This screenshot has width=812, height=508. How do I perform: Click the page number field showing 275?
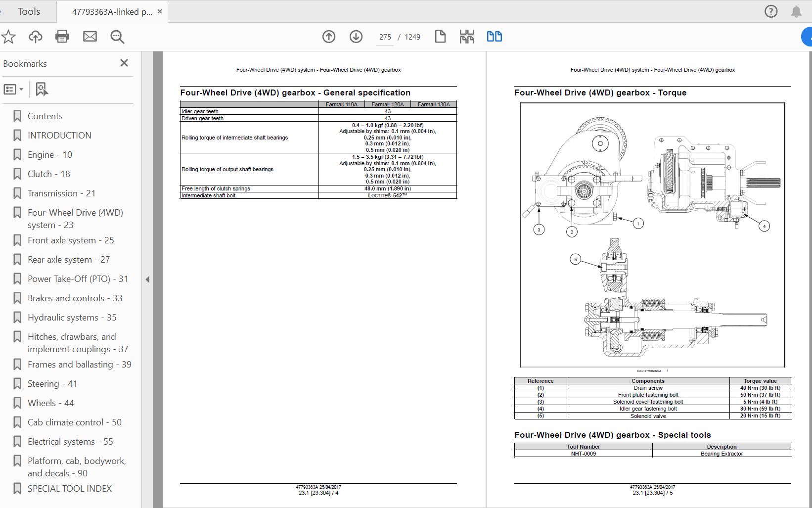385,37
